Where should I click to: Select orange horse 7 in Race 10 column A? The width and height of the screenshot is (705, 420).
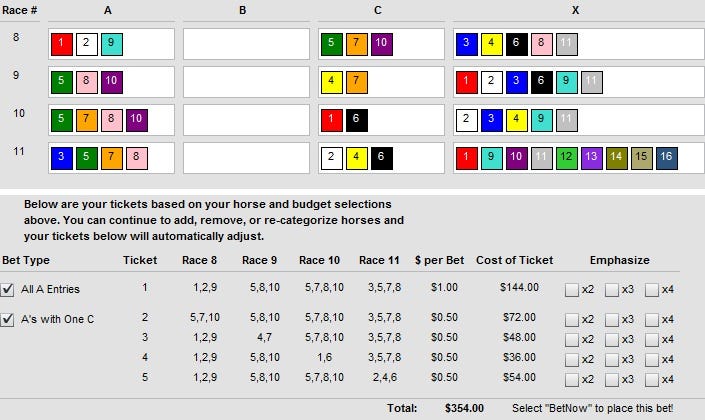coord(86,120)
